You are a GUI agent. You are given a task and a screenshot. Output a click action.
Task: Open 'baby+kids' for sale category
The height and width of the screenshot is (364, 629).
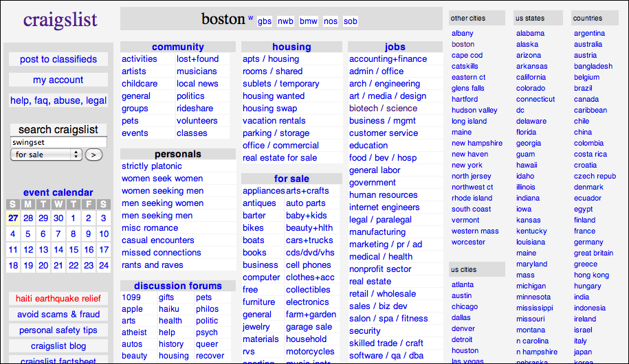click(307, 215)
